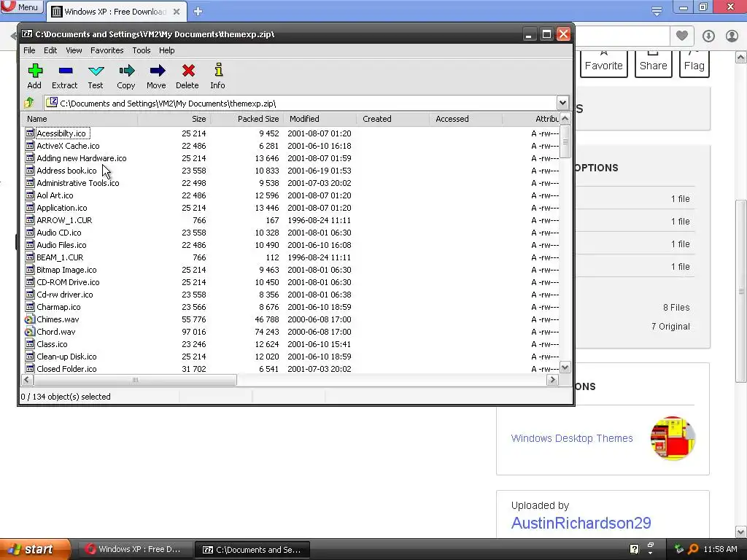Click the 8 Files link on webpage
This screenshot has width=747, height=560.
click(676, 308)
